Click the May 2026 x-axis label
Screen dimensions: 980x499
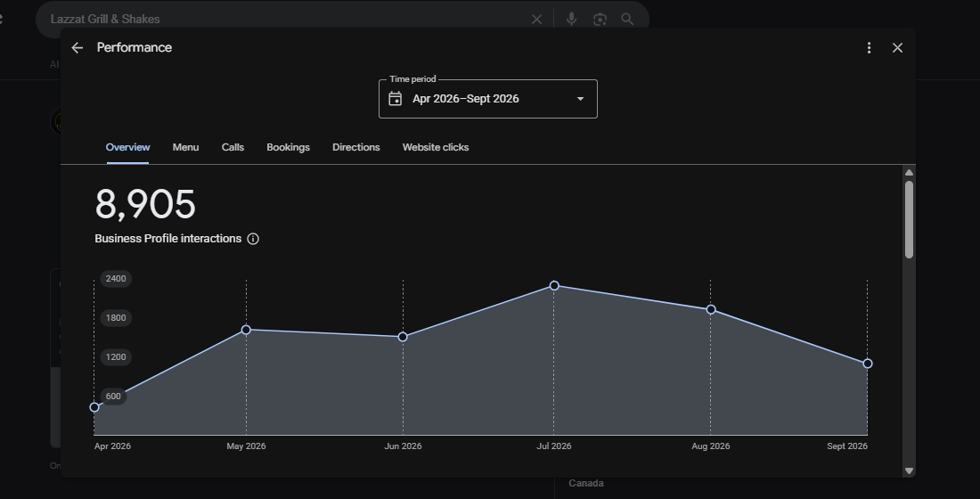coord(246,446)
